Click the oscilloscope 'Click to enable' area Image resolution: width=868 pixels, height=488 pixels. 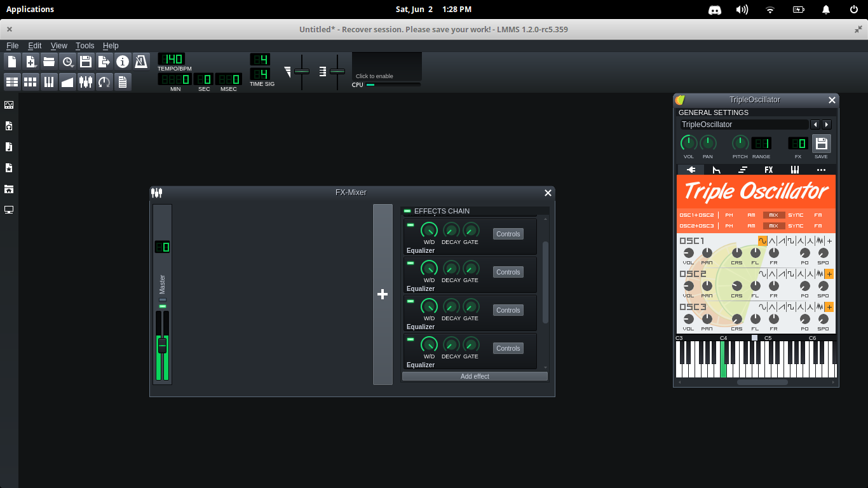(387, 66)
